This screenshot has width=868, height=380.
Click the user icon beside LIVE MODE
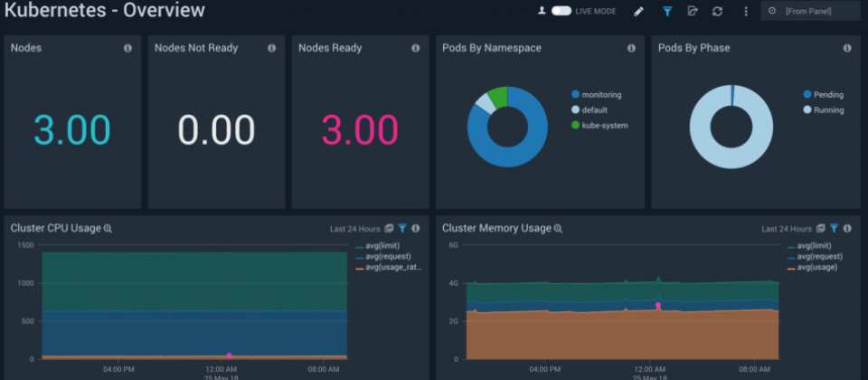[542, 11]
